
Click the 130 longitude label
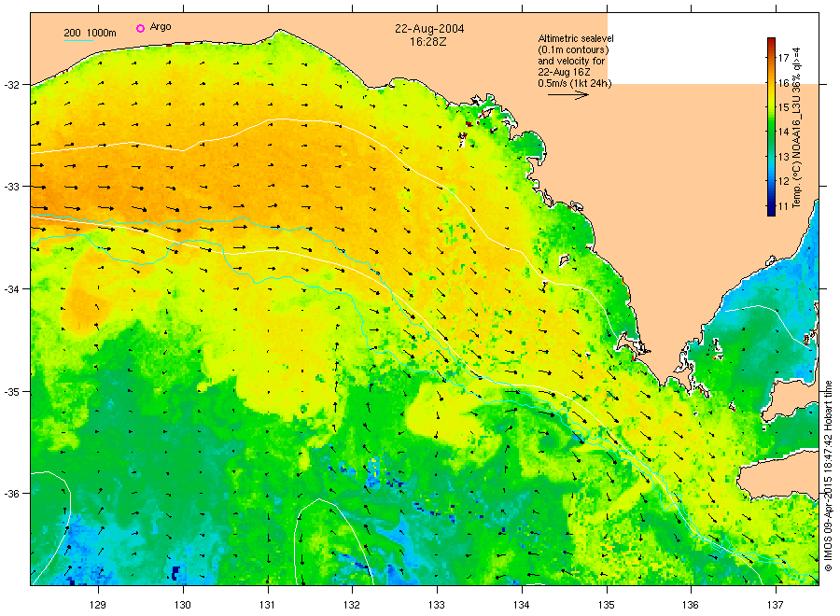(x=183, y=606)
